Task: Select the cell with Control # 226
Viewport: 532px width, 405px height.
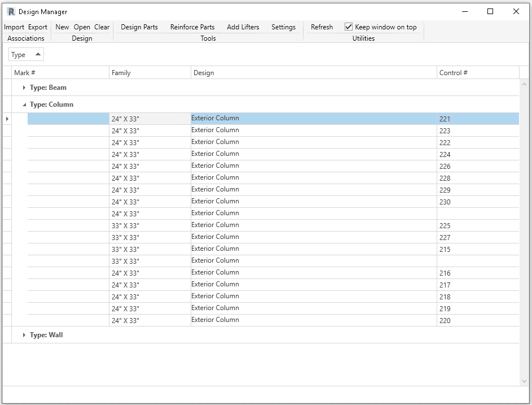Action: tap(478, 167)
